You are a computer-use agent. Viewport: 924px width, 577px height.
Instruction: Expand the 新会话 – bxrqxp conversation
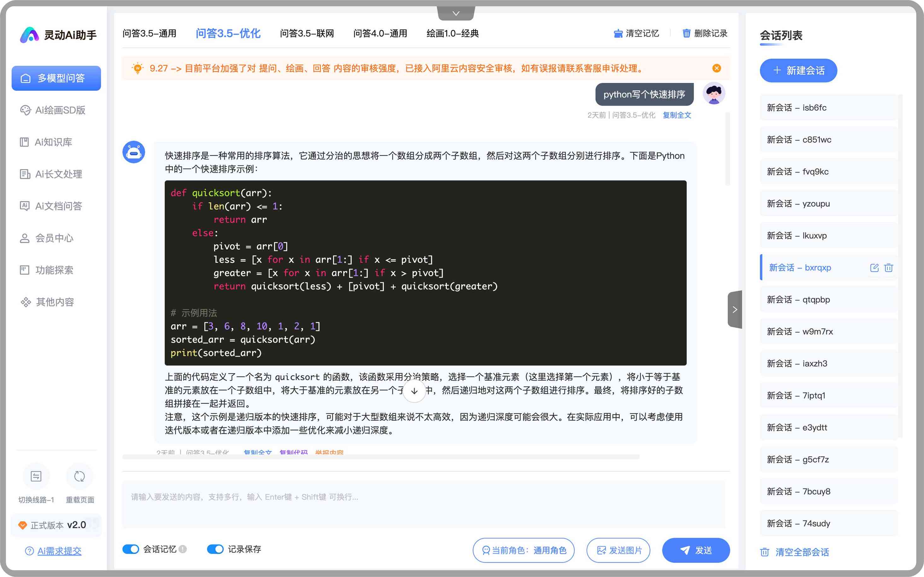click(801, 267)
